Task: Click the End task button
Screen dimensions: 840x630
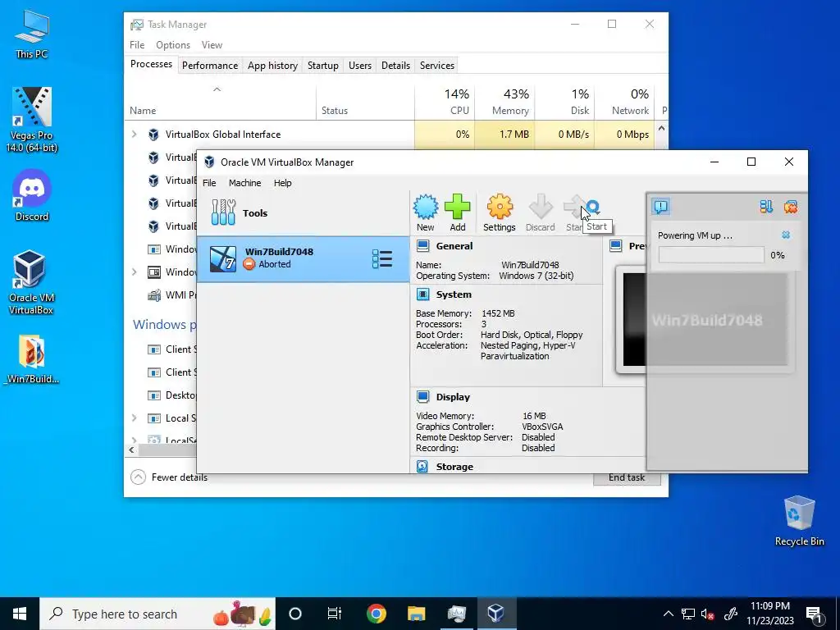Action: [x=627, y=478]
